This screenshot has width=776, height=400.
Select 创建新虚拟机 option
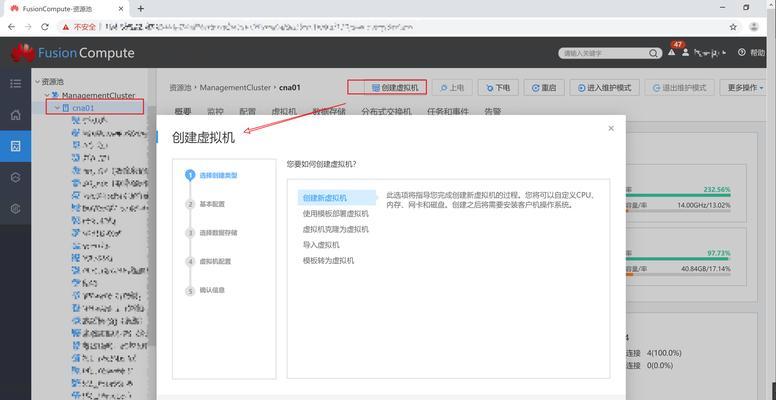tap(337, 198)
